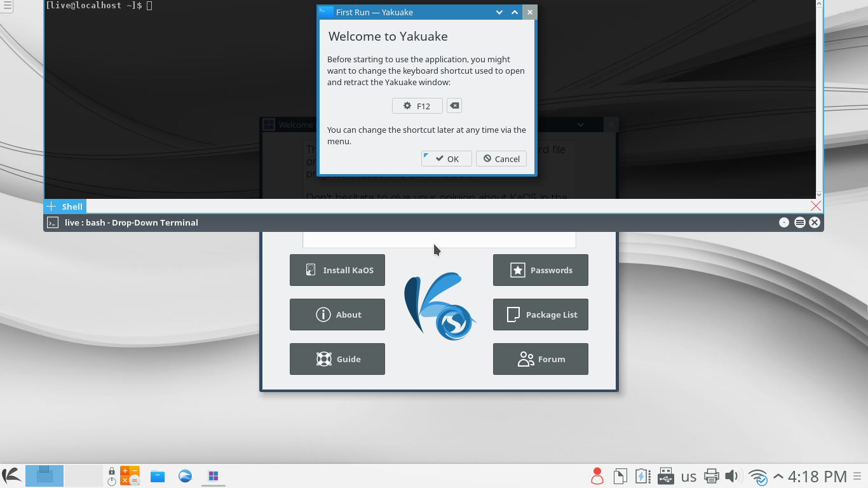Open the USB device notifier tray icon
The height and width of the screenshot is (488, 868).
(665, 476)
